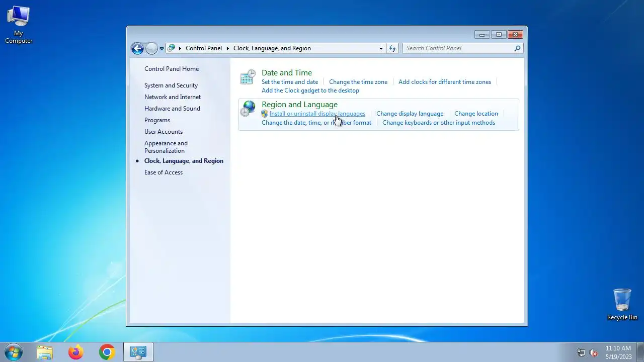The image size is (644, 362).
Task: Click the Clock, Language, and Region breadcrumb
Action: tap(272, 48)
